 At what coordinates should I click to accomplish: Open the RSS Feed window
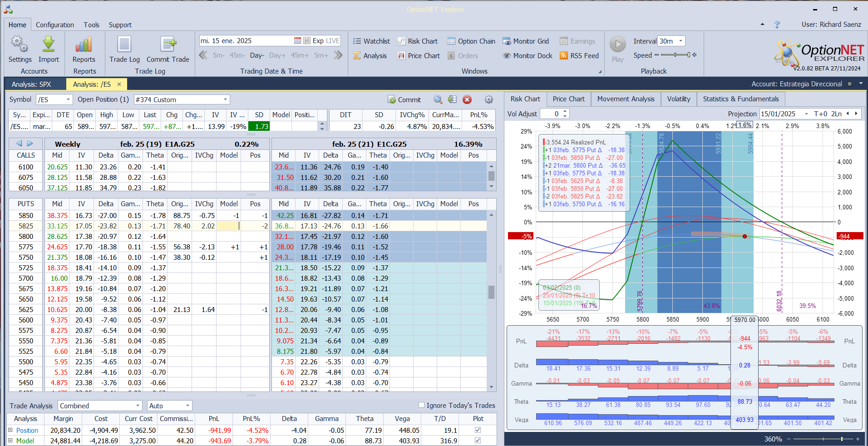tap(579, 56)
